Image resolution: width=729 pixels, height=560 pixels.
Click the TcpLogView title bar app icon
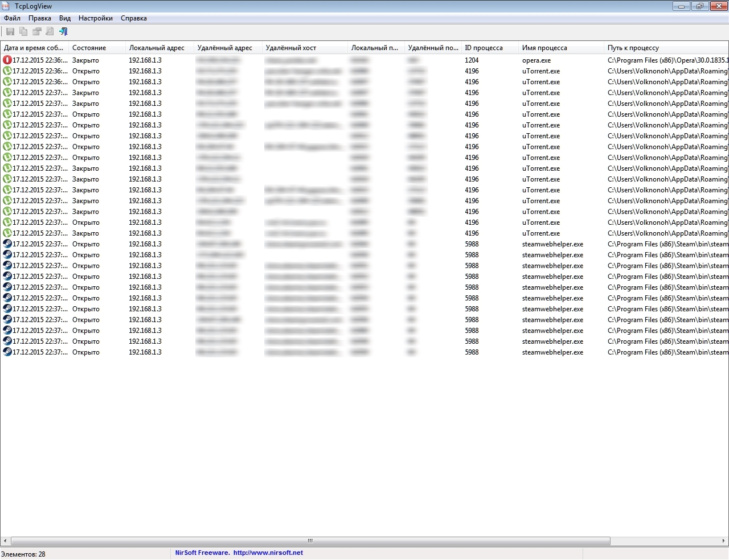tap(7, 6)
